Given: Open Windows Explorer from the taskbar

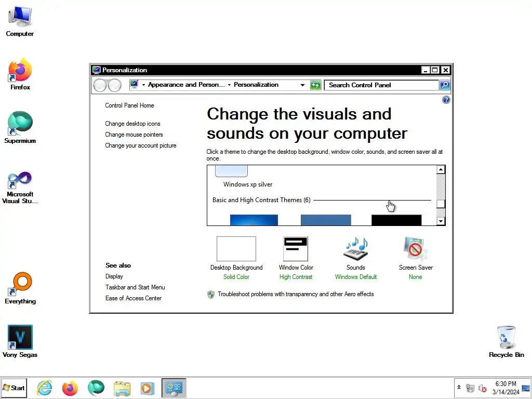Looking at the screenshot, I should 122,388.
